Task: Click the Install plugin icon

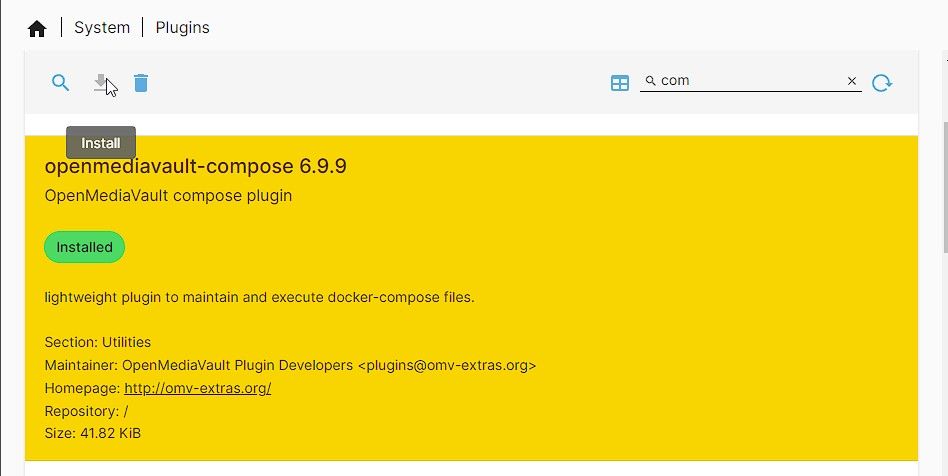Action: click(101, 83)
